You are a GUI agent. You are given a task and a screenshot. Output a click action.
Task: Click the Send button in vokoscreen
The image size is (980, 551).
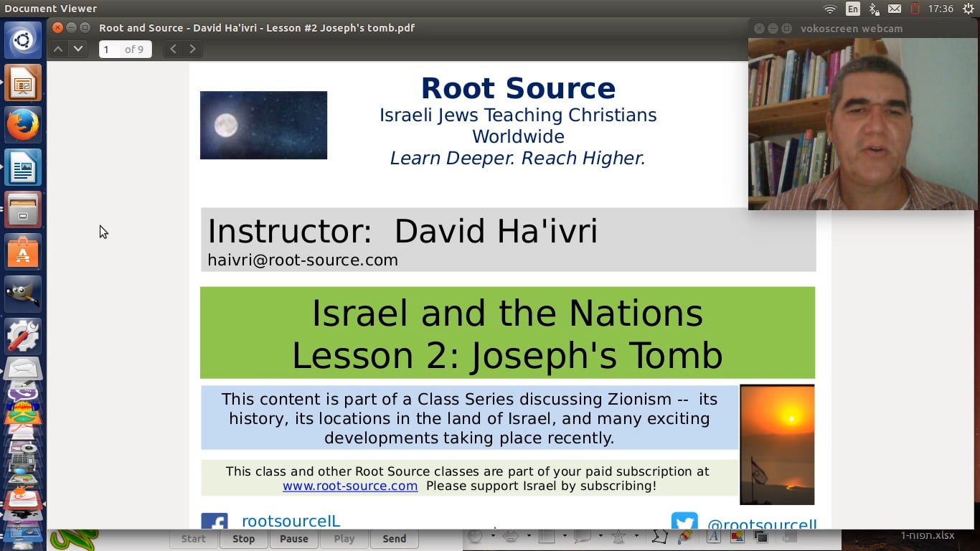pos(394,539)
